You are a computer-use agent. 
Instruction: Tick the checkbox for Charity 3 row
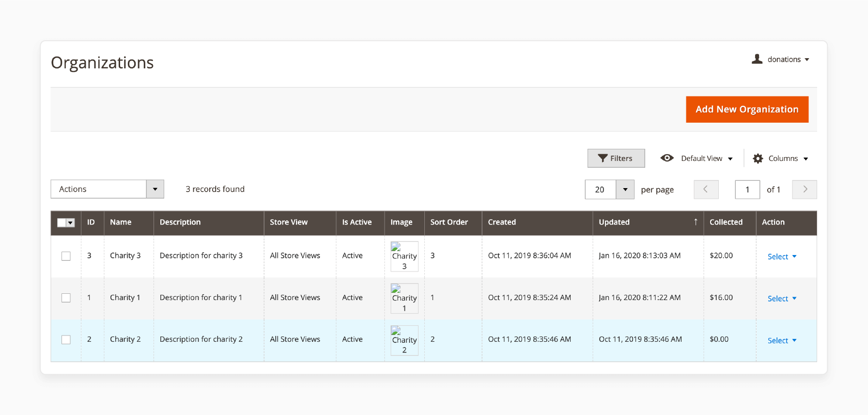[66, 256]
